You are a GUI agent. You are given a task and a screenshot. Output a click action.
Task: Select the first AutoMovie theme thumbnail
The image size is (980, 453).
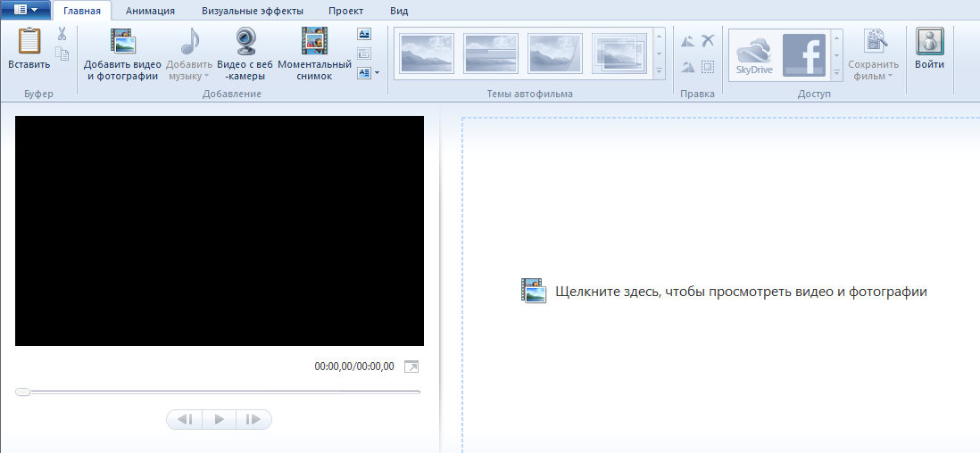(x=427, y=54)
